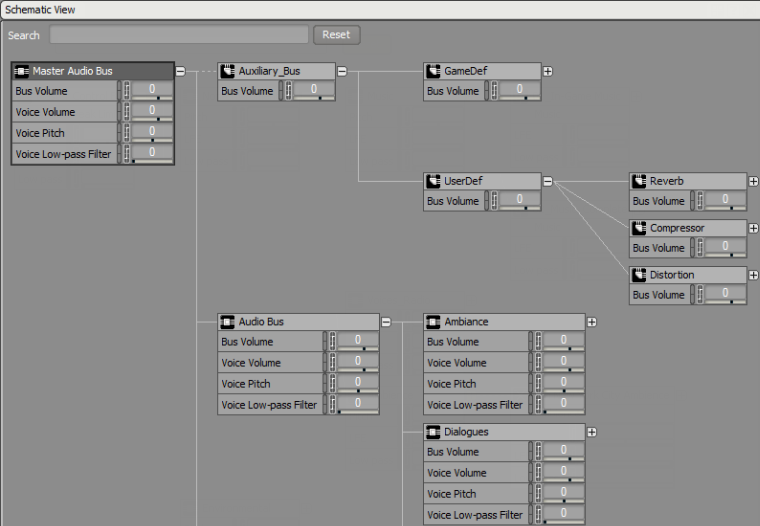The height and width of the screenshot is (526, 760).
Task: Click the Auxiliary_Bus node icon
Action: click(228, 71)
